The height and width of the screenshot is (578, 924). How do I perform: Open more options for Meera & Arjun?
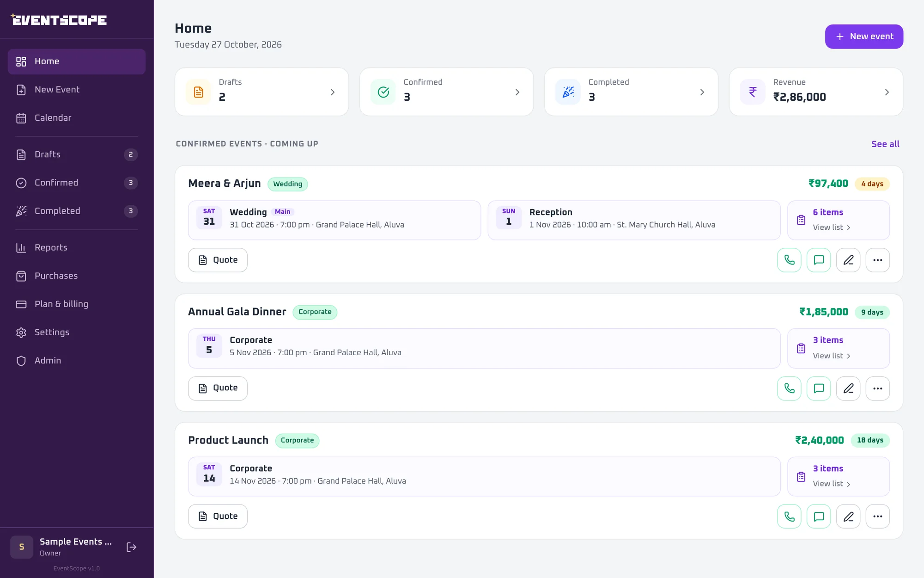pyautogui.click(x=878, y=260)
